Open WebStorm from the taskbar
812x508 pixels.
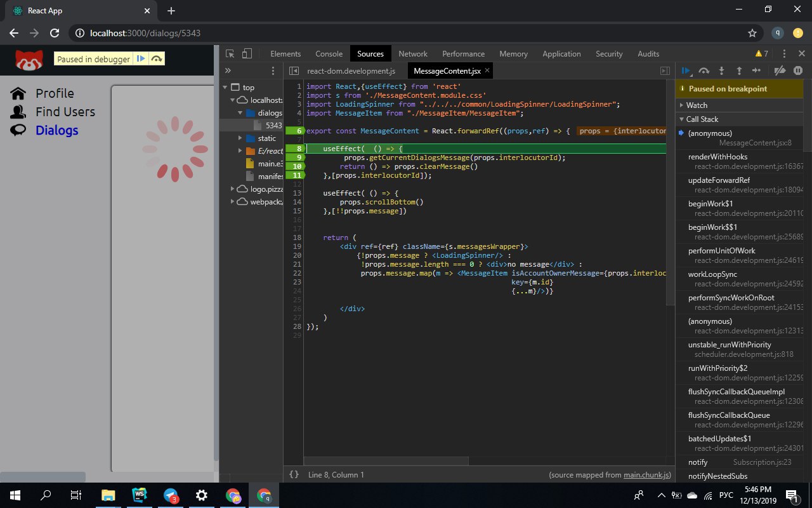click(x=139, y=495)
